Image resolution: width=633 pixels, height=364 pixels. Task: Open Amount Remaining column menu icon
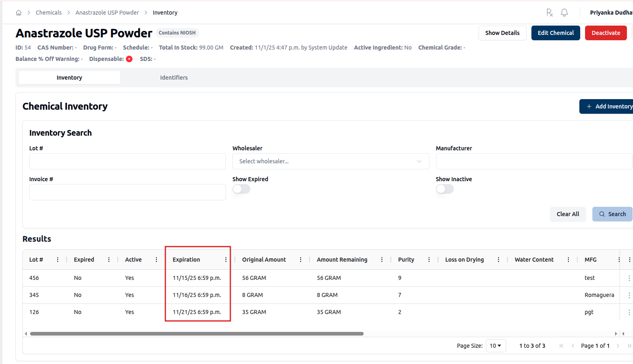(x=382, y=260)
